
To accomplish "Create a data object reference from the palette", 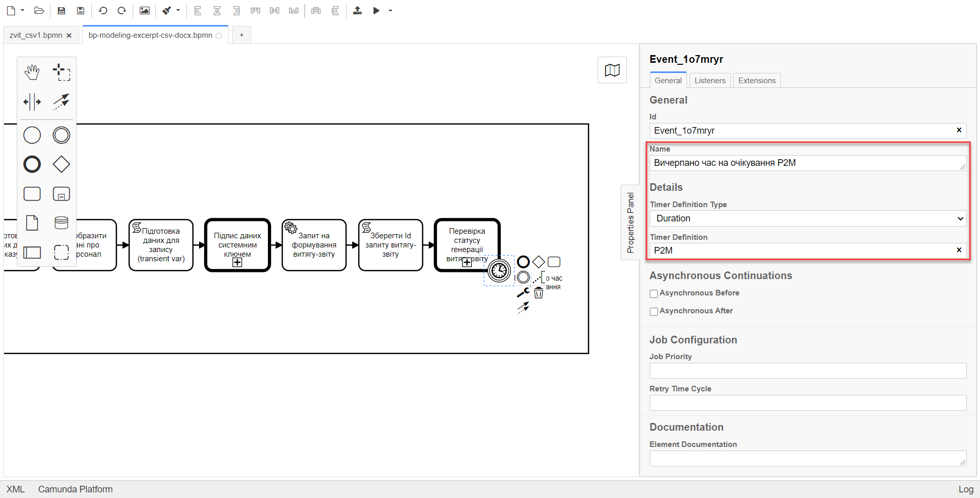I will pyautogui.click(x=32, y=223).
